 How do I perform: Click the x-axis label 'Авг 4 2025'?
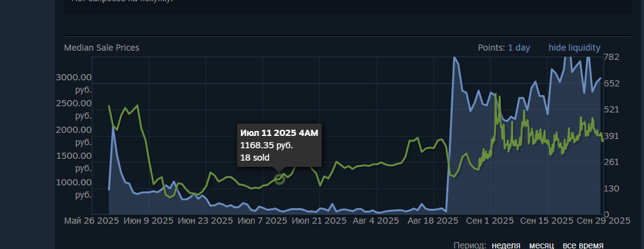[376, 221]
